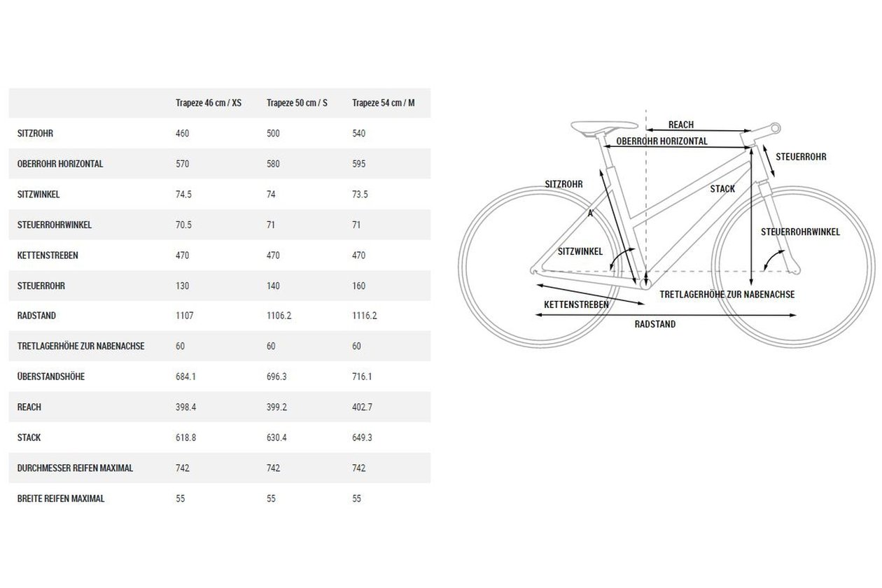Screen dimensions: 882x588
Task: Click the SITZROHR row label
Action: pos(35,134)
